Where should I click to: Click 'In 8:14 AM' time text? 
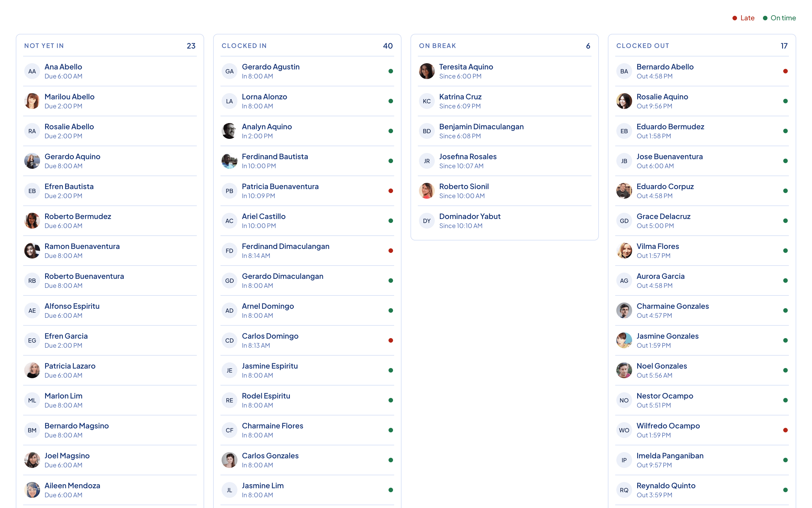(x=256, y=256)
